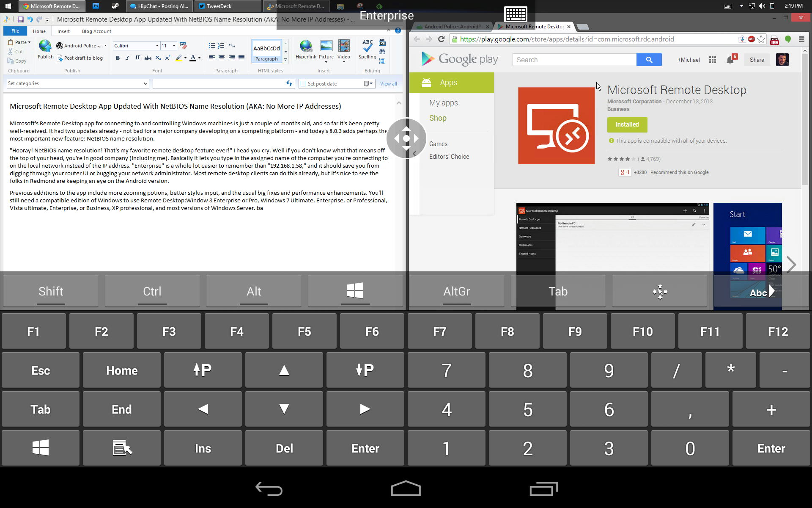
Task: Click the green Installed button
Action: click(627, 124)
